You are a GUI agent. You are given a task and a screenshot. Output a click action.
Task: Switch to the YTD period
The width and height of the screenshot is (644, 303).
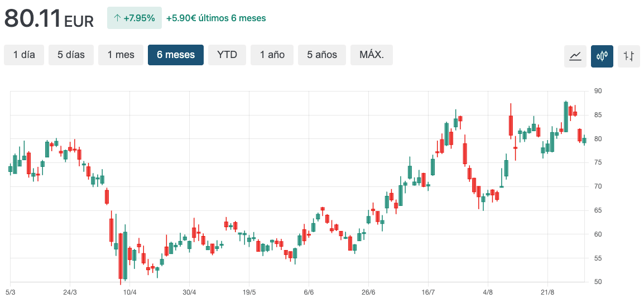[x=227, y=55]
